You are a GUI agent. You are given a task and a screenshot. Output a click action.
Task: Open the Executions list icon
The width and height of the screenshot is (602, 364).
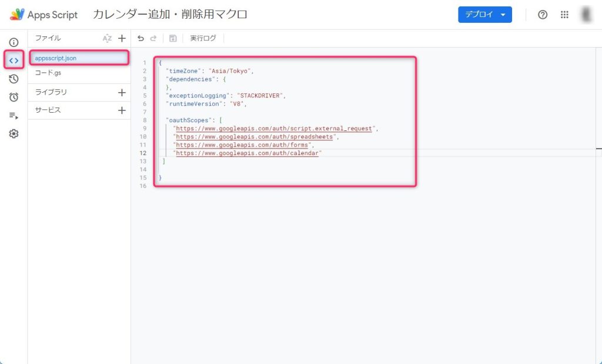(14, 116)
